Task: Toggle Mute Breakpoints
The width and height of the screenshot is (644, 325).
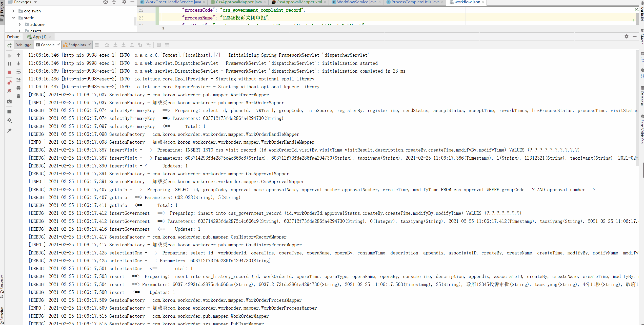Action: tap(9, 91)
